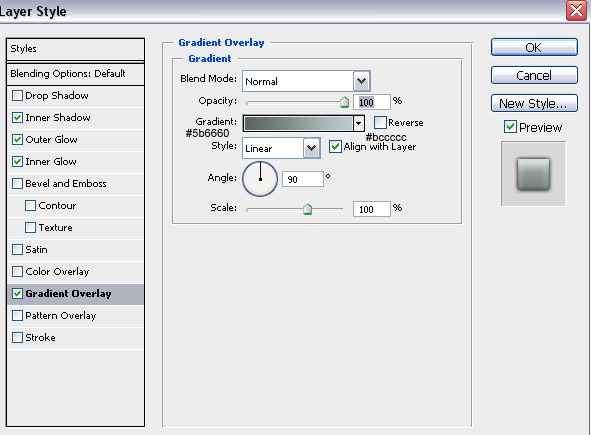
Task: Click the Angle dial control
Action: pos(260,179)
